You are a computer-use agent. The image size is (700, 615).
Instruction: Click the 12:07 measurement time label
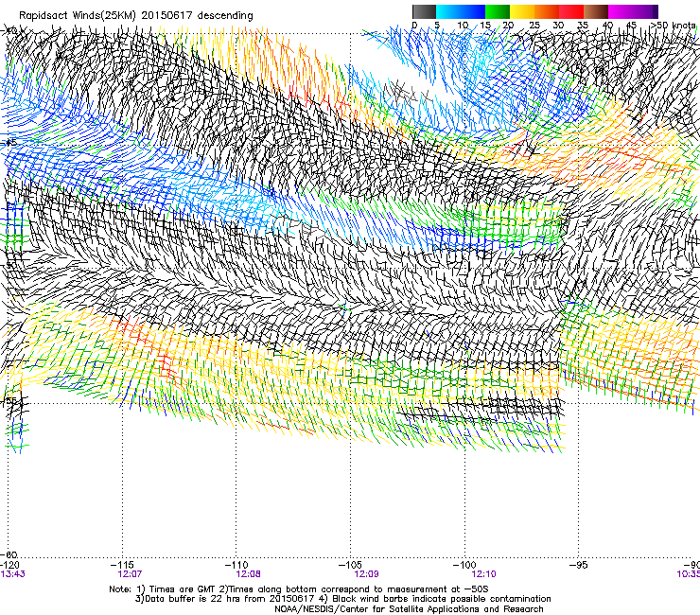tap(130, 574)
